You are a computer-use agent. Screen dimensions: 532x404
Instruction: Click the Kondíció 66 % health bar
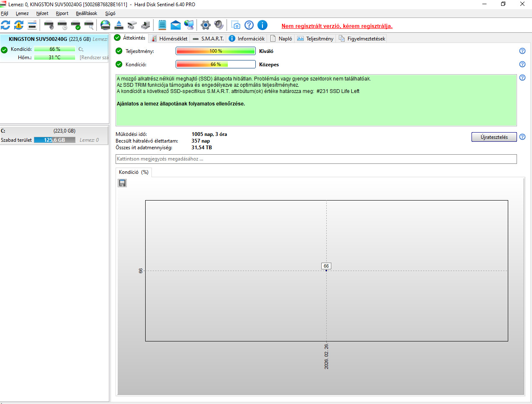click(216, 64)
